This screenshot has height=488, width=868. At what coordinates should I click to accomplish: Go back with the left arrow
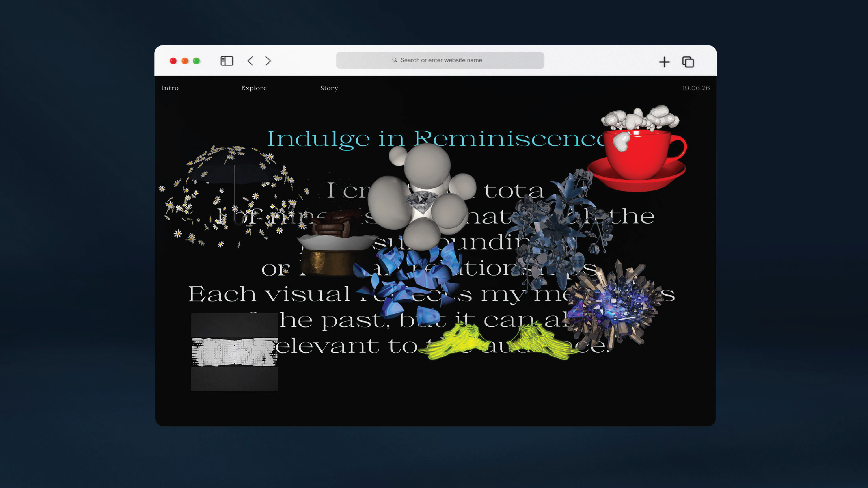pos(250,61)
